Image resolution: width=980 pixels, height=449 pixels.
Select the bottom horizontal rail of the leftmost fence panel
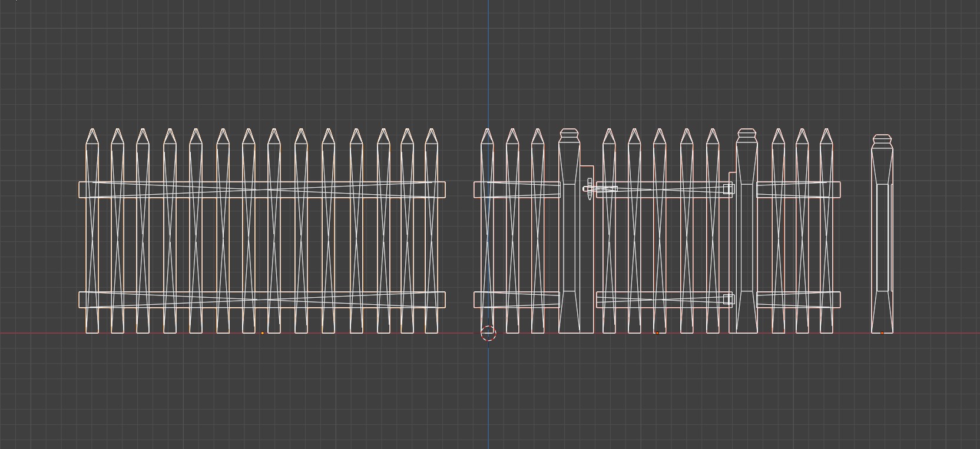[x=262, y=300]
